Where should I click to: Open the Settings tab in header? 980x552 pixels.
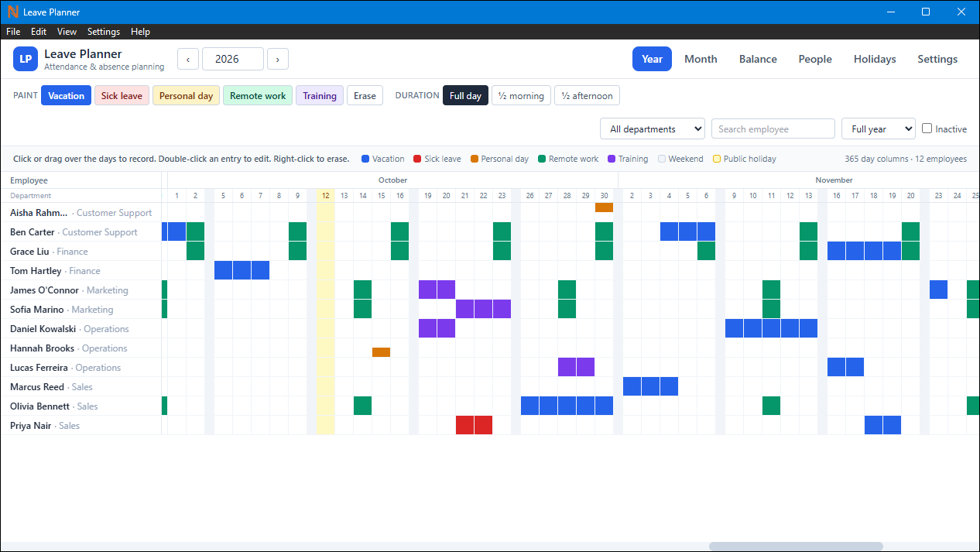(x=937, y=59)
